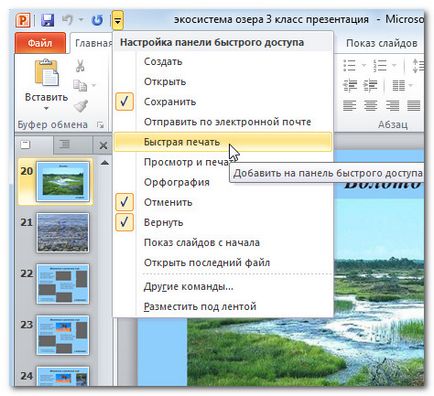Image resolution: width=434 pixels, height=396 pixels.
Task: Choose Отправить по электронной почте
Action: pyautogui.click(x=223, y=122)
